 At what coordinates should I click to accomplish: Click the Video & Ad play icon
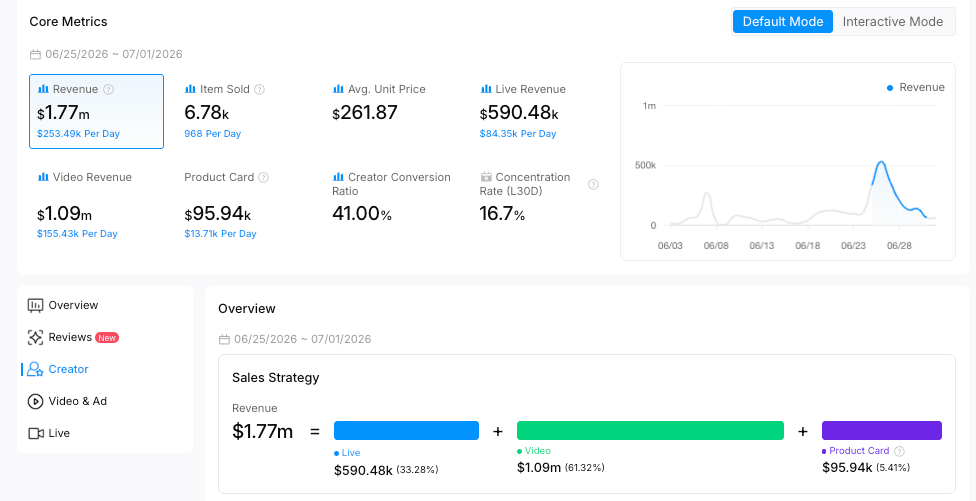coord(35,401)
